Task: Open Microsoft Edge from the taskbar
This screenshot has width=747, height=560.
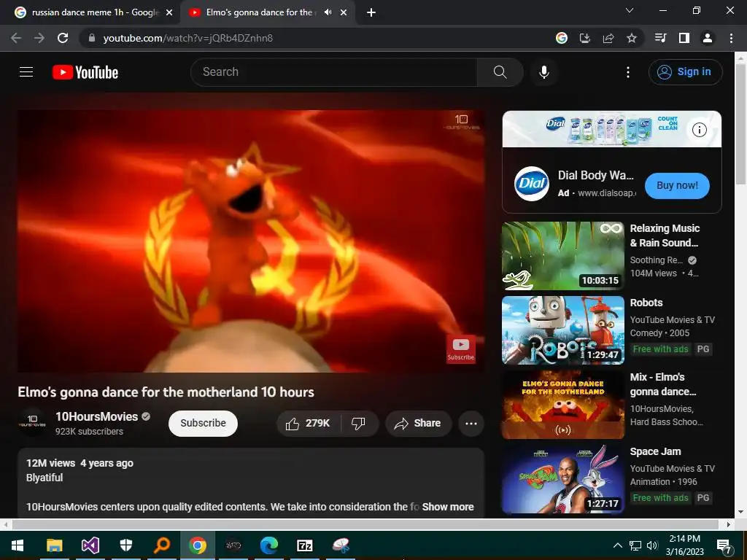Action: pyautogui.click(x=268, y=545)
